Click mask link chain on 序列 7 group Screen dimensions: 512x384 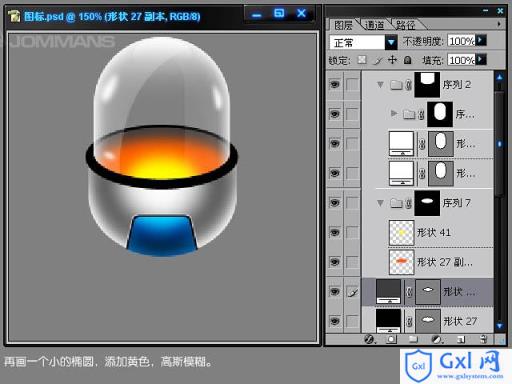408,203
